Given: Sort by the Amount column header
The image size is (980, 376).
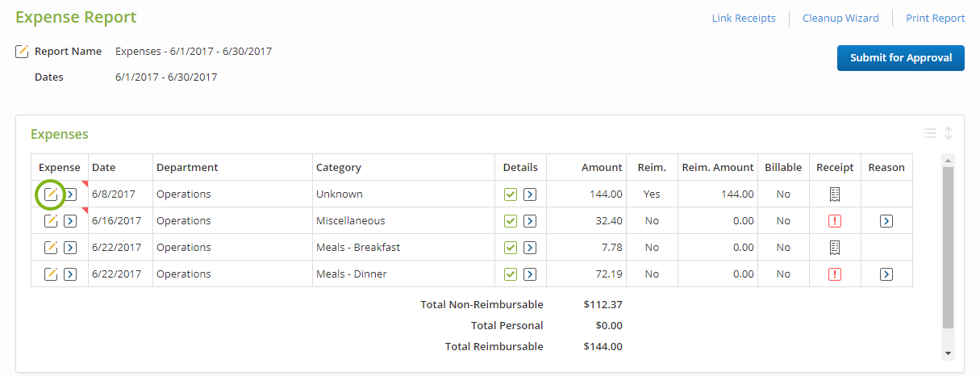Looking at the screenshot, I should pyautogui.click(x=602, y=168).
